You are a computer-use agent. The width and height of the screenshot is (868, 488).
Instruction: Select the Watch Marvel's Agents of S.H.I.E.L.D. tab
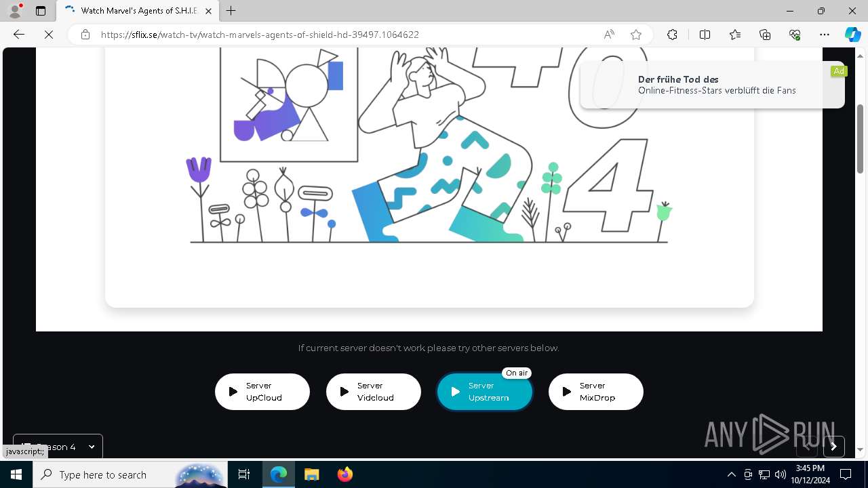coord(138,11)
